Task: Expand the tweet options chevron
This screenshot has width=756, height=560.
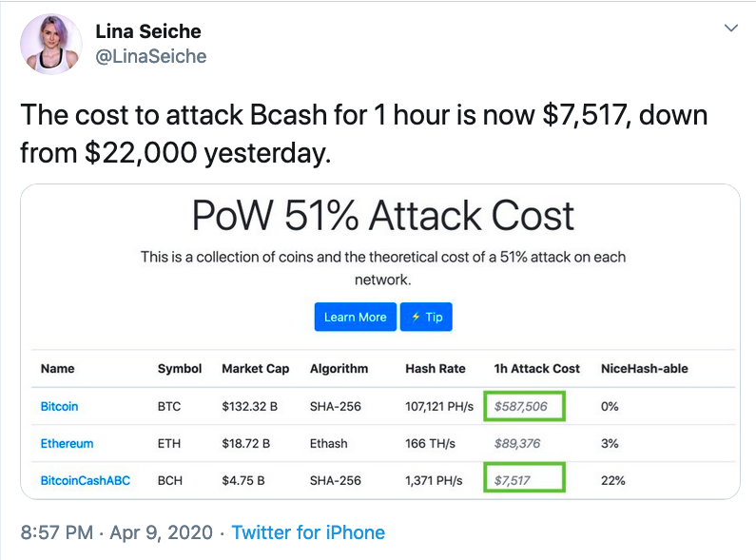Action: [731, 28]
